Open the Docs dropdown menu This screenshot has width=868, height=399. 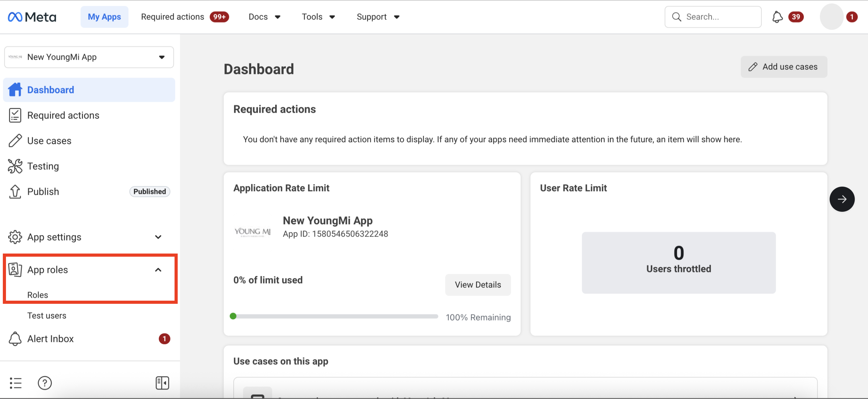(x=264, y=17)
